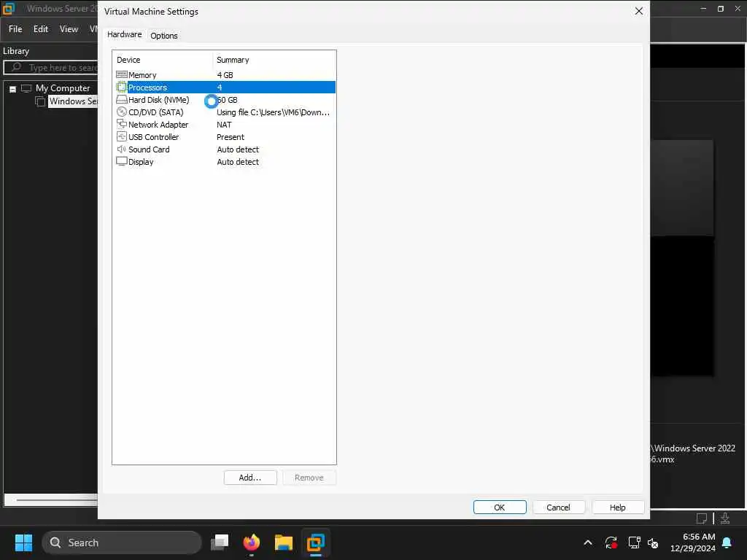Click the 'Present' USB summary

pyautogui.click(x=230, y=136)
